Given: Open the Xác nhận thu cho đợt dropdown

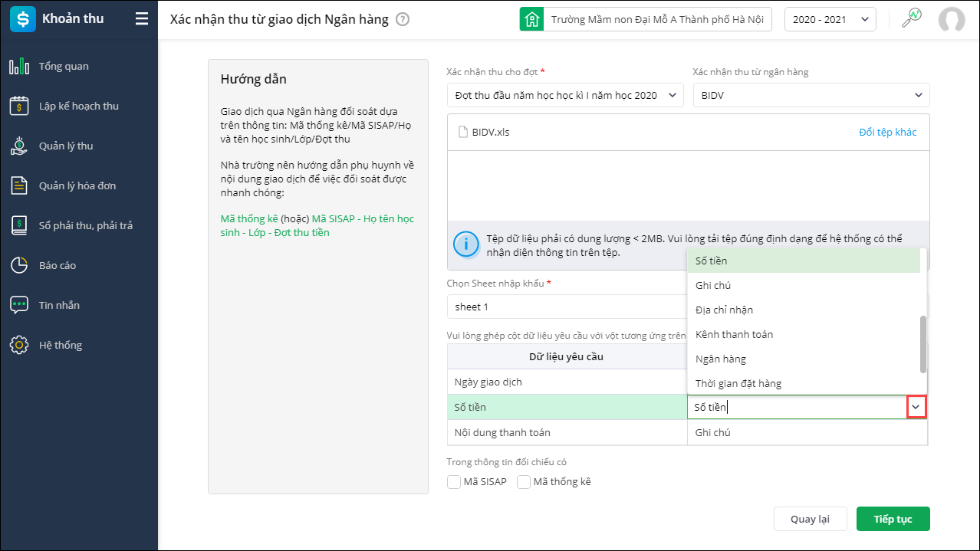Looking at the screenshot, I should point(565,96).
